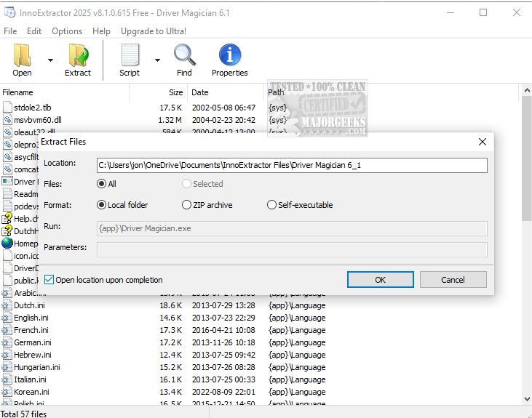Close the Extract Files dialog with X

pyautogui.click(x=482, y=142)
